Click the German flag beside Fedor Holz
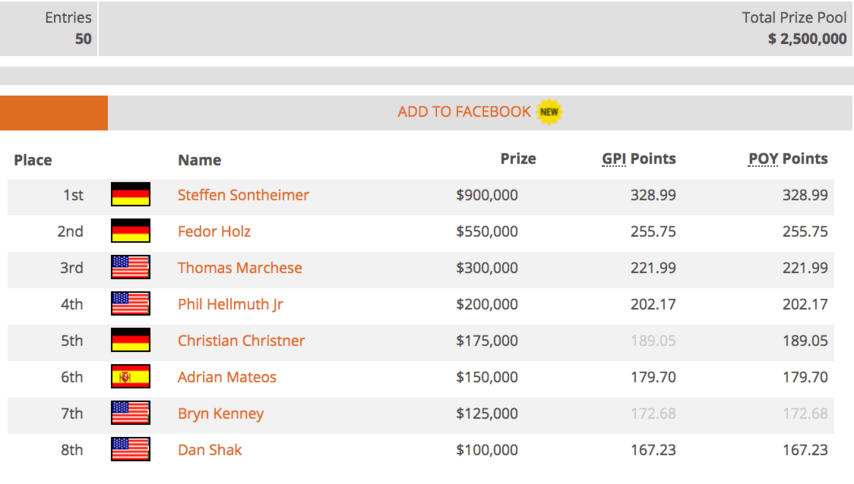 coord(130,231)
